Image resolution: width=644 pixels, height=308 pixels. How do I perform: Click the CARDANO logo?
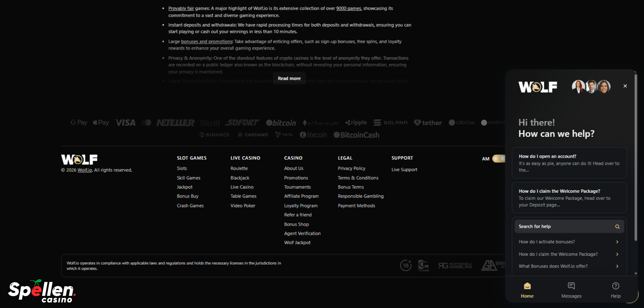coord(253,135)
